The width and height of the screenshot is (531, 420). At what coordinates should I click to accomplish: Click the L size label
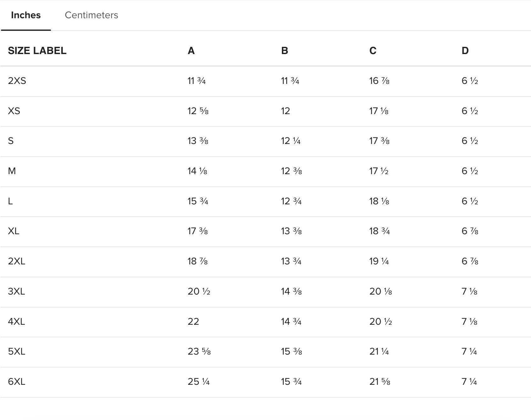(x=10, y=201)
